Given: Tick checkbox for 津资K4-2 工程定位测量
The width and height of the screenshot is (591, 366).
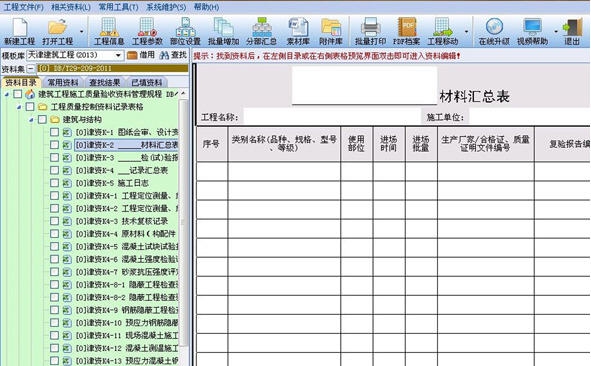Looking at the screenshot, I should [x=55, y=208].
